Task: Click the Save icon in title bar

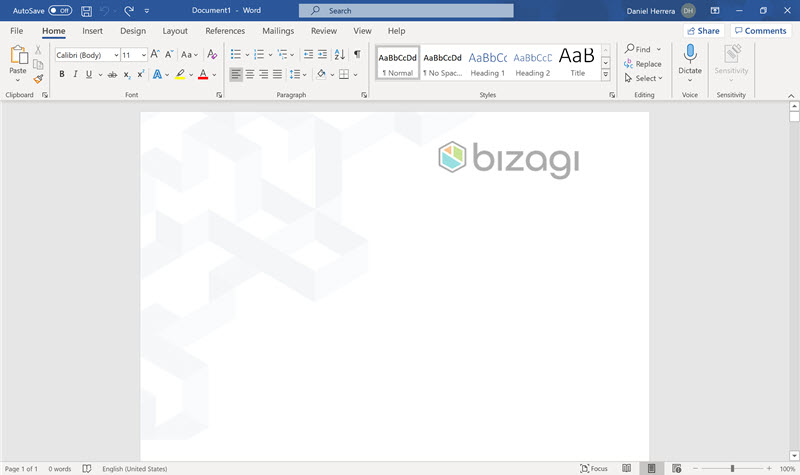Action: click(x=87, y=11)
